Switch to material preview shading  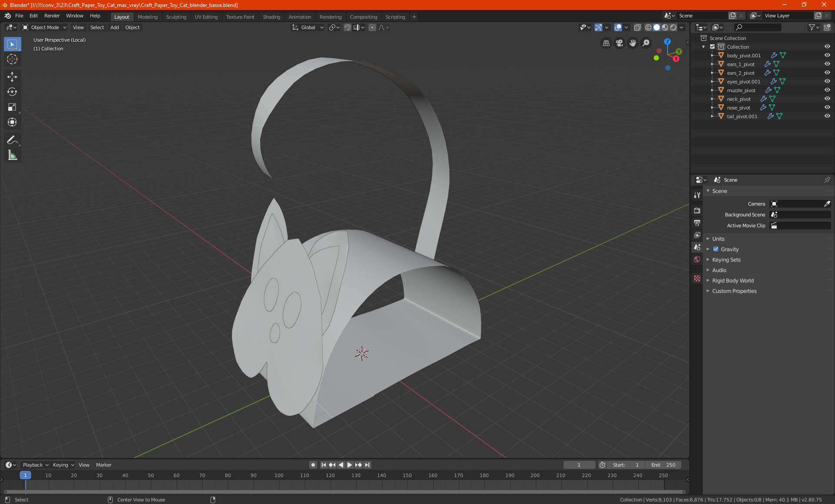(665, 27)
